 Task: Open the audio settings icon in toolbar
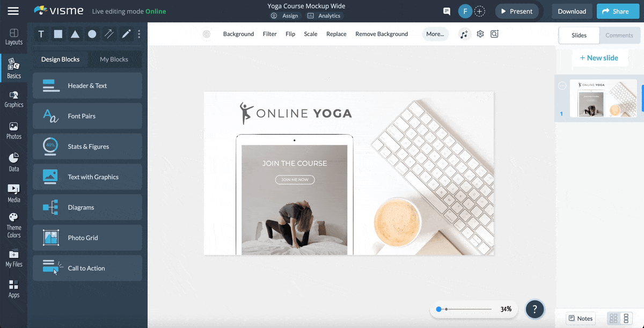(x=464, y=33)
